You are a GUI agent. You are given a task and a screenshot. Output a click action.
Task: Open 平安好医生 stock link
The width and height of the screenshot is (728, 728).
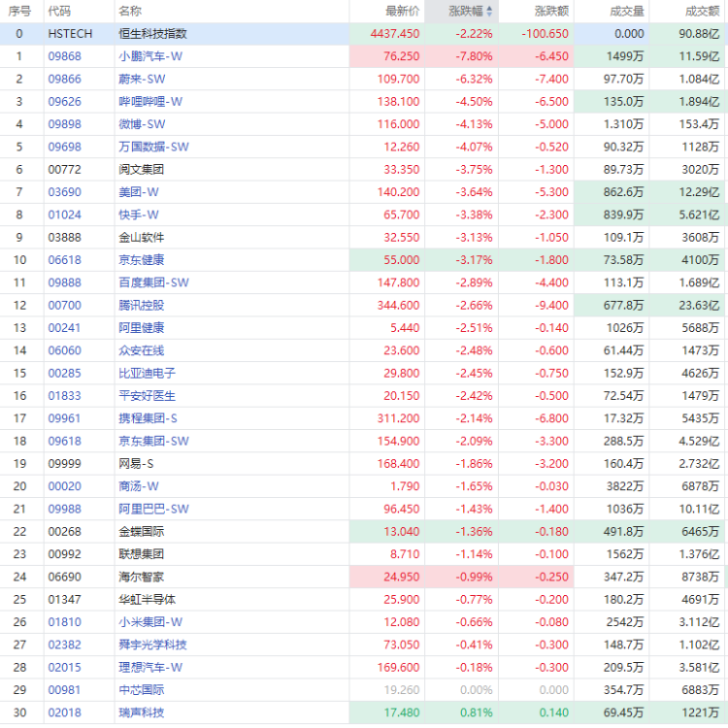(x=148, y=396)
